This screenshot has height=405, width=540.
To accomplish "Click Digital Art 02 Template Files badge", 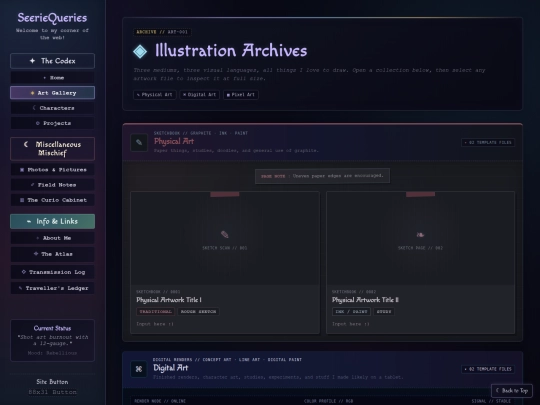I will pyautogui.click(x=488, y=369).
